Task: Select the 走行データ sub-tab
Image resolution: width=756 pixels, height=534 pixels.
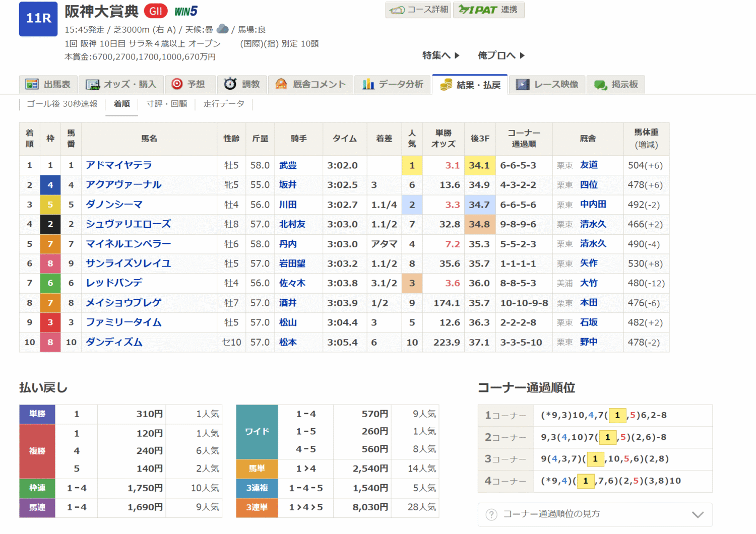Action: (224, 104)
